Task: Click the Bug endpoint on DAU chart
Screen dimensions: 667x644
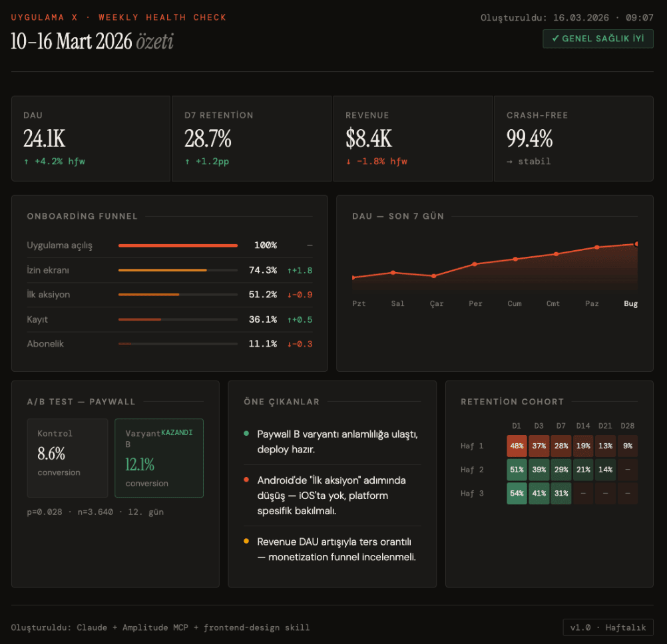Action: tap(636, 244)
